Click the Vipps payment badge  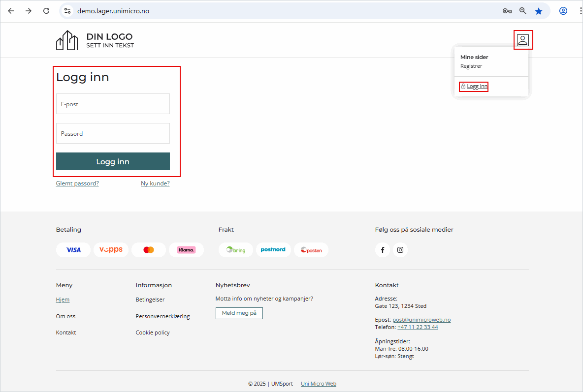coord(111,250)
